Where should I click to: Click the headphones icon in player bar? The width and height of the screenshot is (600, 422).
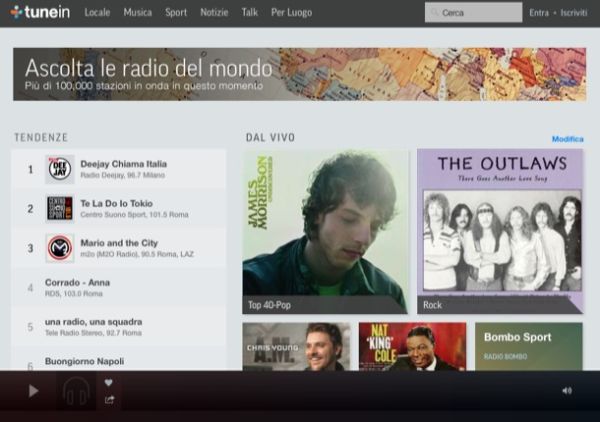(76, 392)
